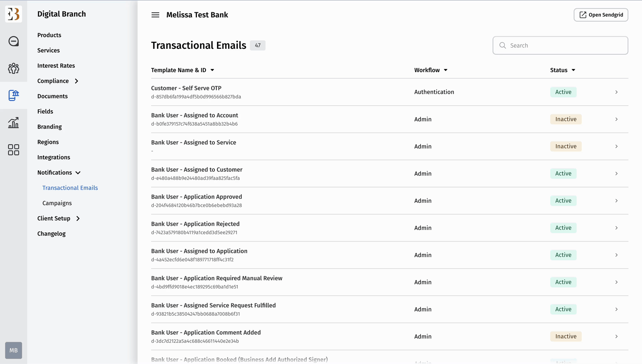Click the Search input field
This screenshot has height=364, width=642.
560,45
